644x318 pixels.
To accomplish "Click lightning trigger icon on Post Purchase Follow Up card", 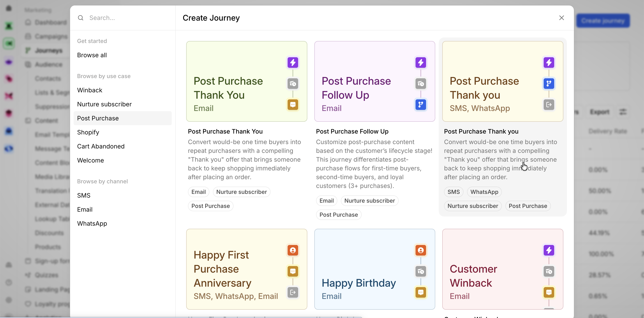I will (x=421, y=62).
